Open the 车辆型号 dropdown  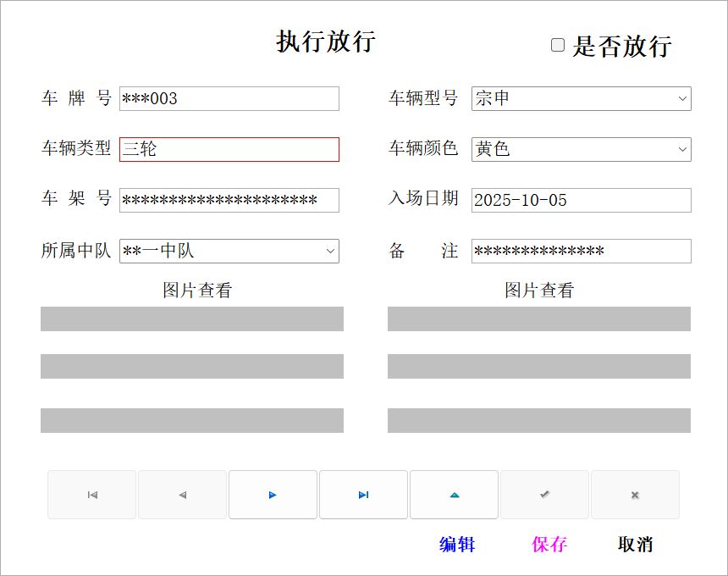point(682,98)
